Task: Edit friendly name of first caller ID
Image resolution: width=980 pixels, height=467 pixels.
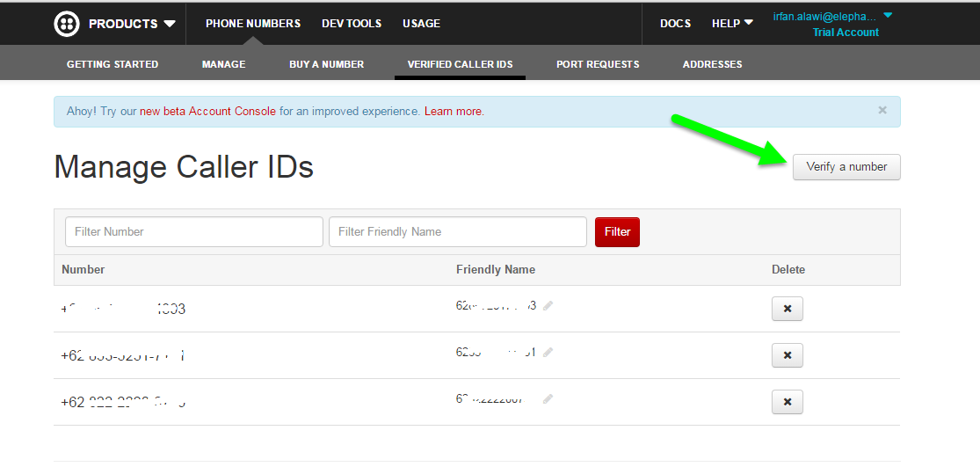Action: point(548,306)
